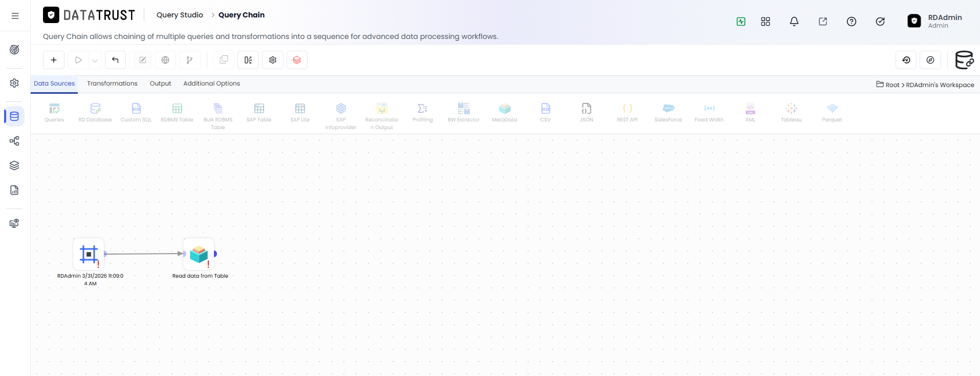Click the undo arrow button
The width and height of the screenshot is (980, 376).
115,60
